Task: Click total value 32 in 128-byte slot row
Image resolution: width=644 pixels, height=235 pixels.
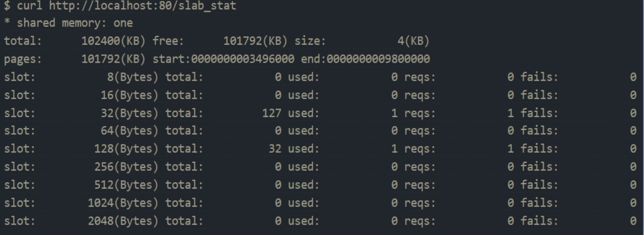Action: [275, 149]
